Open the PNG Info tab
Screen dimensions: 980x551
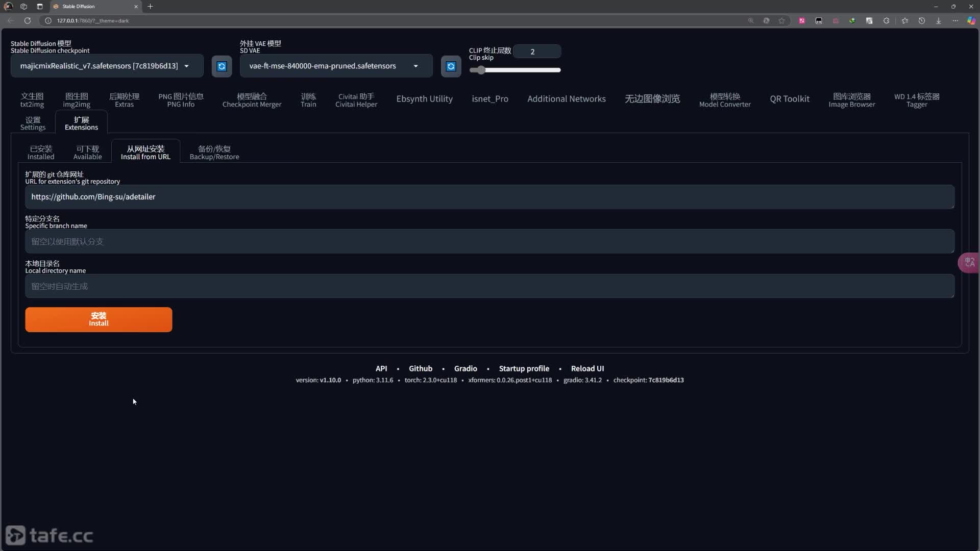click(181, 100)
